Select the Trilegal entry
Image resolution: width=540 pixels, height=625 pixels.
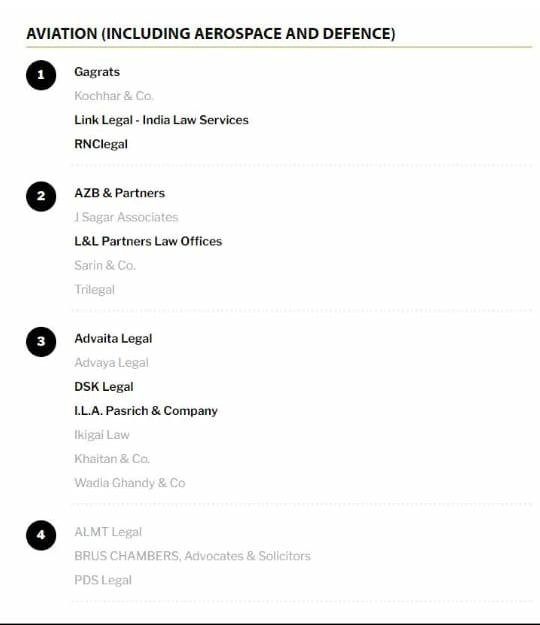(x=94, y=289)
